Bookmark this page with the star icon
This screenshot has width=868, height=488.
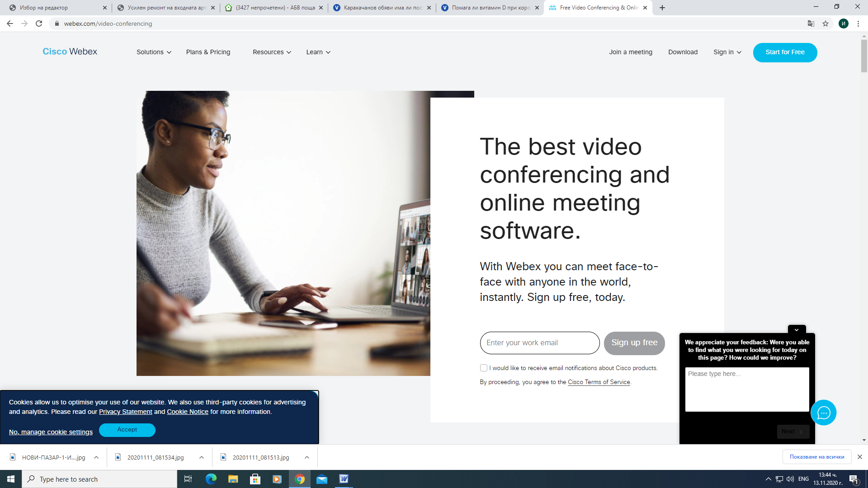(x=826, y=23)
